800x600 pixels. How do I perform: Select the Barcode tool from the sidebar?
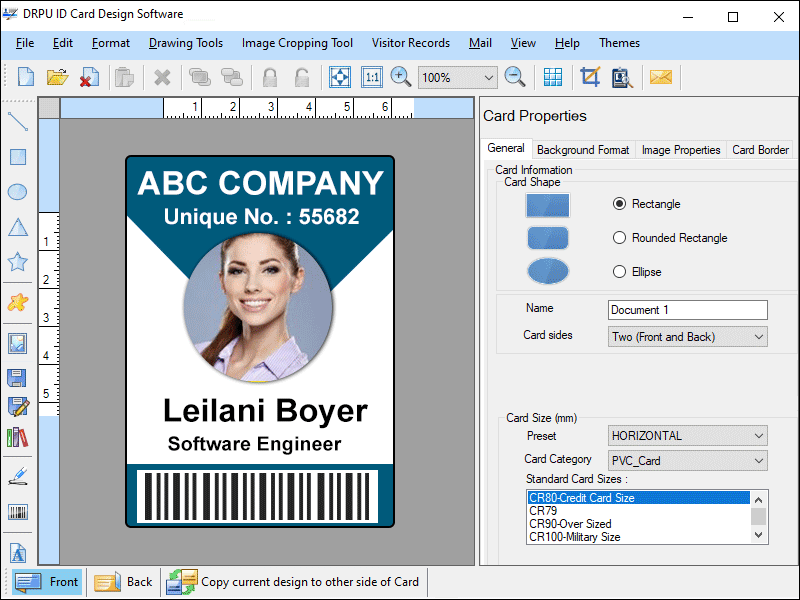coord(16,512)
